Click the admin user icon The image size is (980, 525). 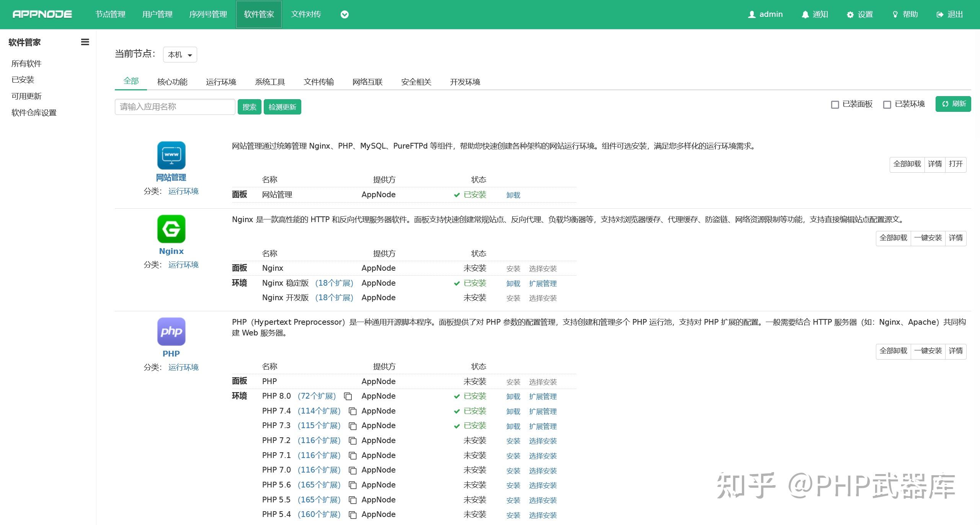[751, 14]
